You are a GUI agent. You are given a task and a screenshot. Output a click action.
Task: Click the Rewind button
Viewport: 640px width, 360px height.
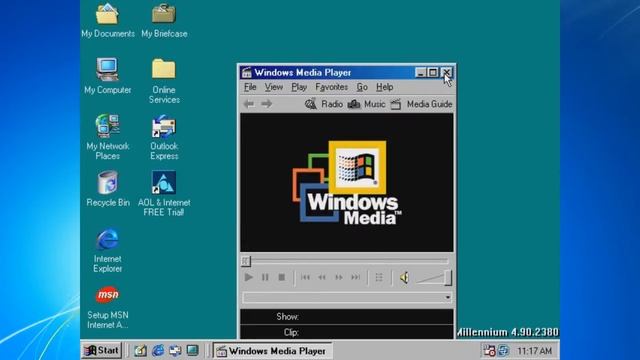(322, 278)
